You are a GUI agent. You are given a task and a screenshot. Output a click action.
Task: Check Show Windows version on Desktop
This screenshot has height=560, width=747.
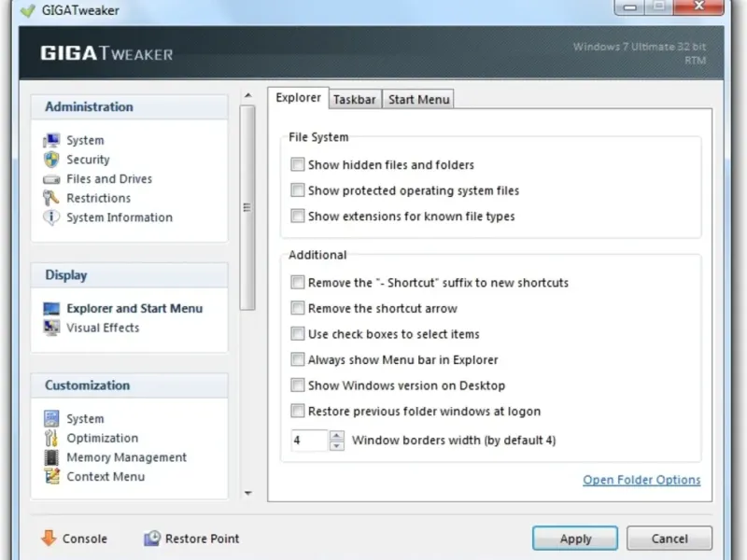coord(298,385)
